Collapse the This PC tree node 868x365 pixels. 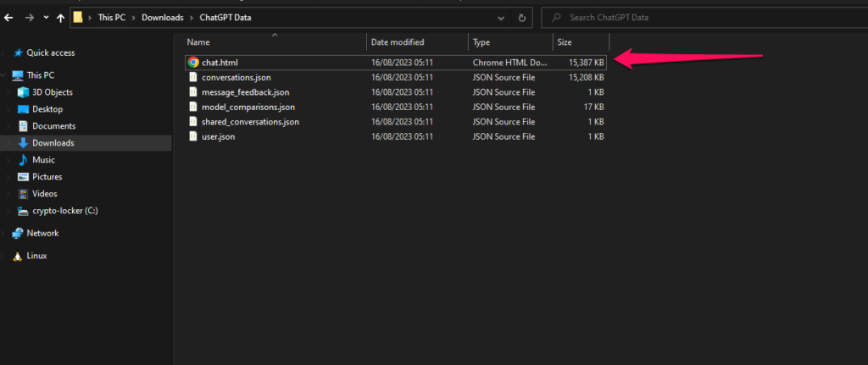coord(4,75)
